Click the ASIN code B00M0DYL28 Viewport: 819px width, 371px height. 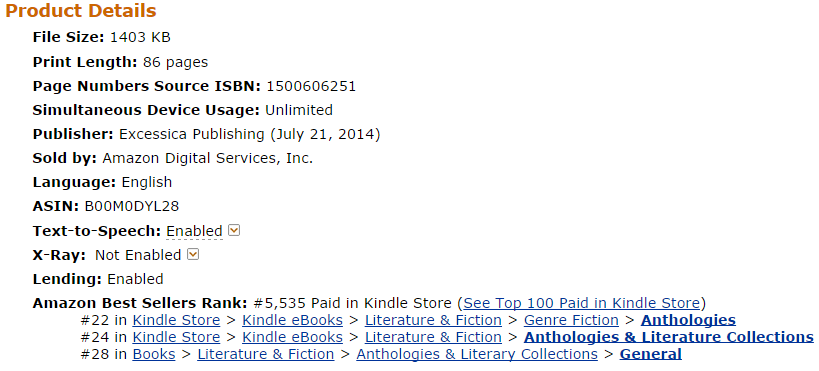pos(132,206)
